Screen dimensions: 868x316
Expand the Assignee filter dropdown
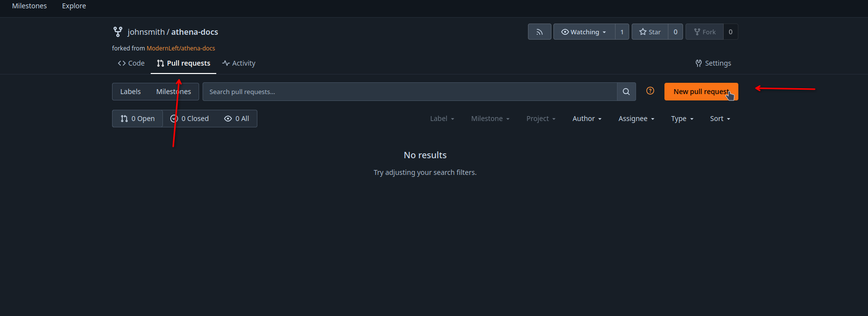(636, 119)
